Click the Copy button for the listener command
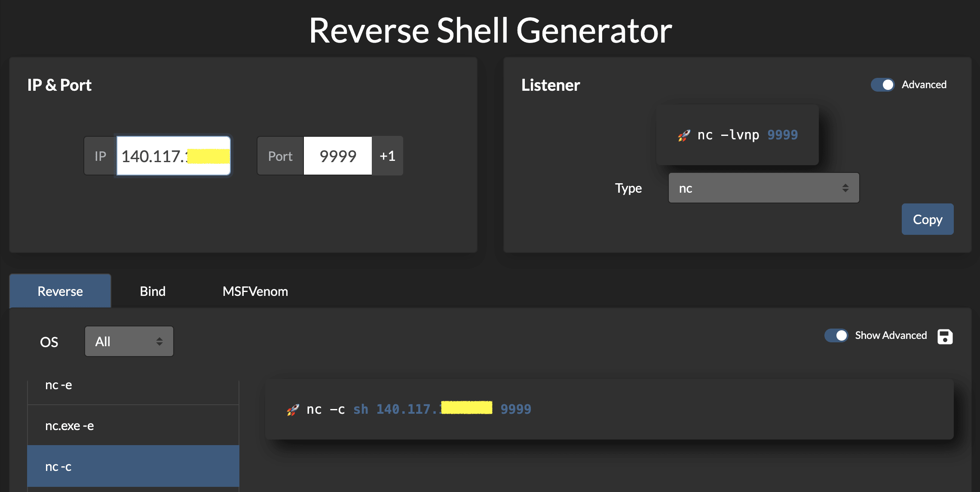Screen dimensions: 980x492 [927, 219]
